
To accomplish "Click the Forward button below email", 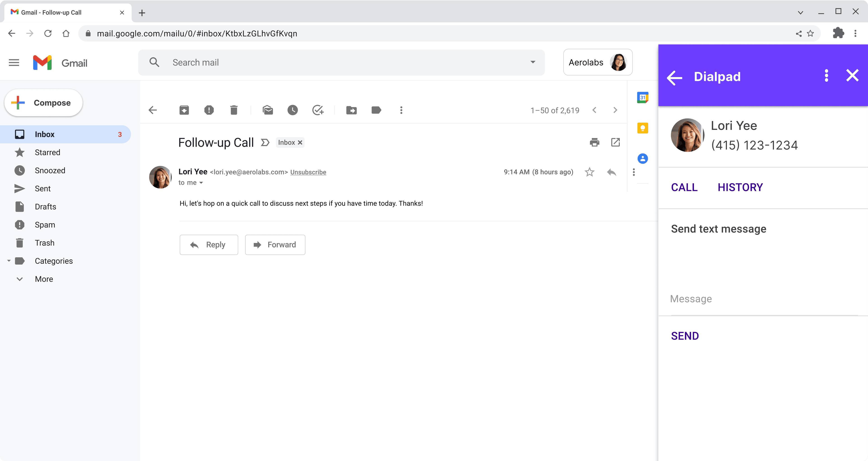I will (x=275, y=244).
